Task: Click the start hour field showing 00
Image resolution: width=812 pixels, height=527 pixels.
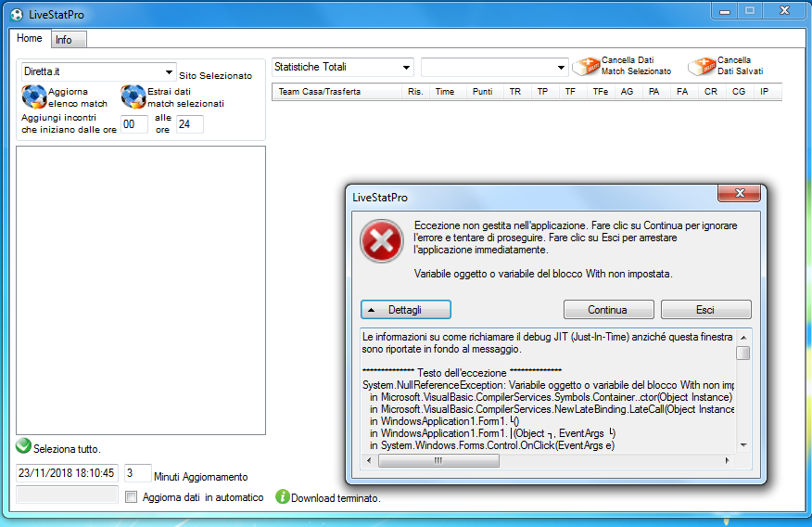Action: [x=134, y=124]
